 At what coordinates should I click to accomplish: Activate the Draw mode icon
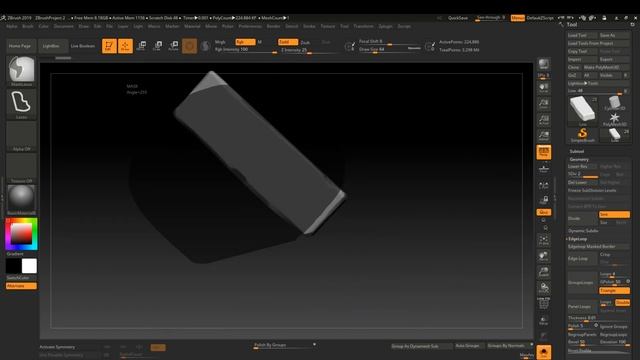[x=125, y=46]
